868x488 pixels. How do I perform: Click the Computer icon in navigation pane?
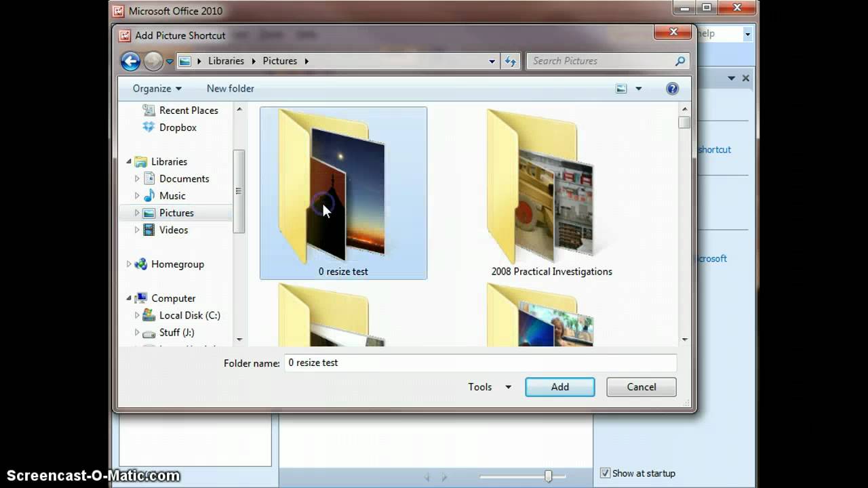(x=140, y=298)
